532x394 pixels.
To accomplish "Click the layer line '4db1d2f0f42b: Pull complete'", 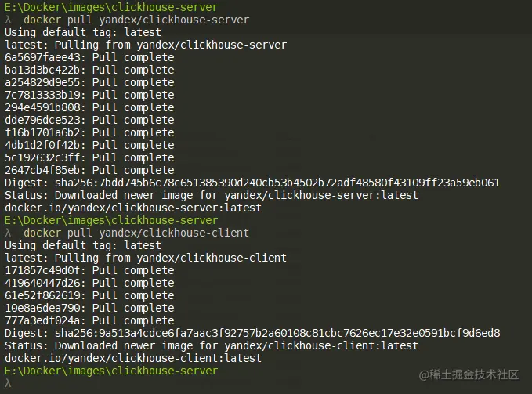I will pyautogui.click(x=89, y=146).
